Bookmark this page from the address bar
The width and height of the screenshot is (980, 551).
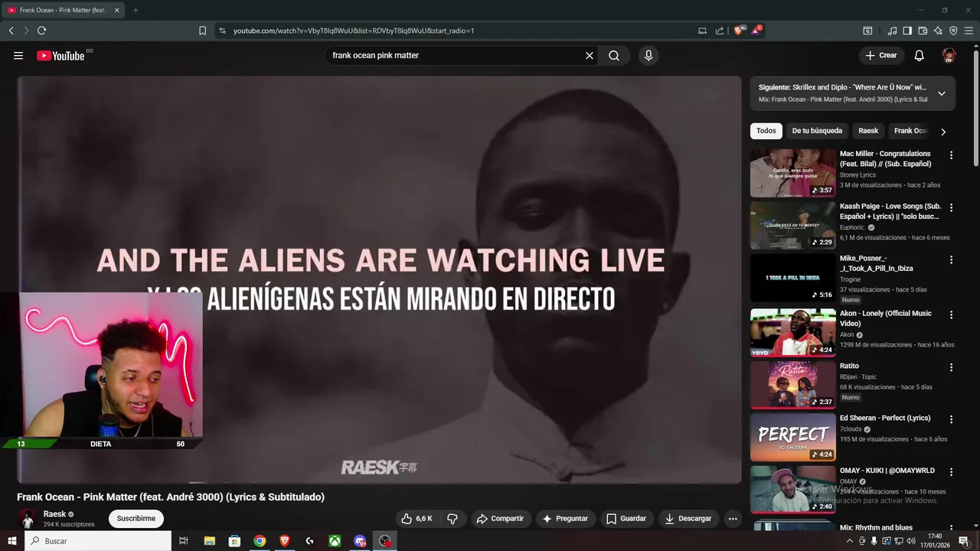pos(202,31)
